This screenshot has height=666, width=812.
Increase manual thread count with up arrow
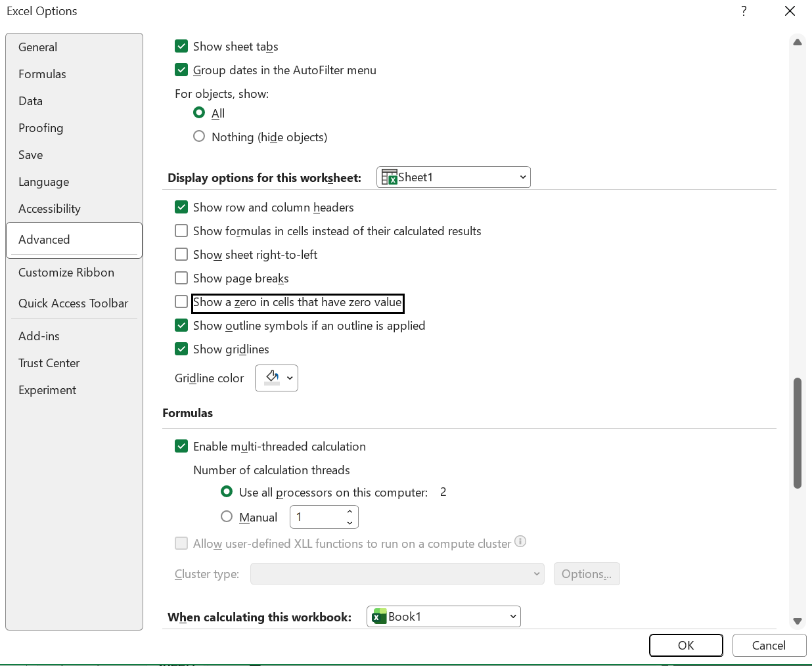pos(350,512)
